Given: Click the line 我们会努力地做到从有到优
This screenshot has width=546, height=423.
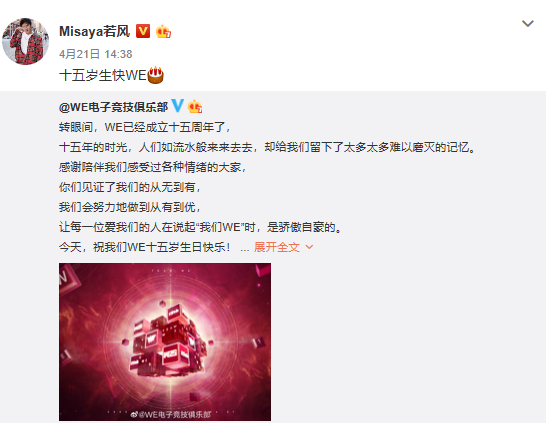Looking at the screenshot, I should [x=130, y=207].
